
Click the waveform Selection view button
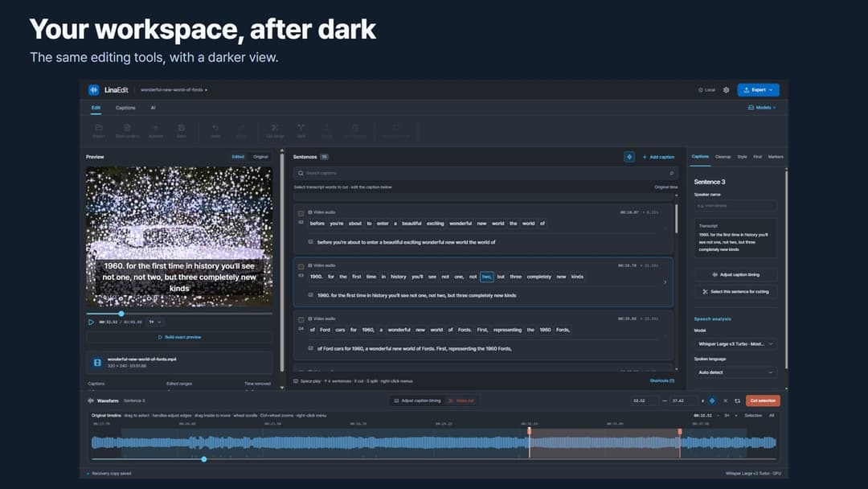[x=753, y=415]
